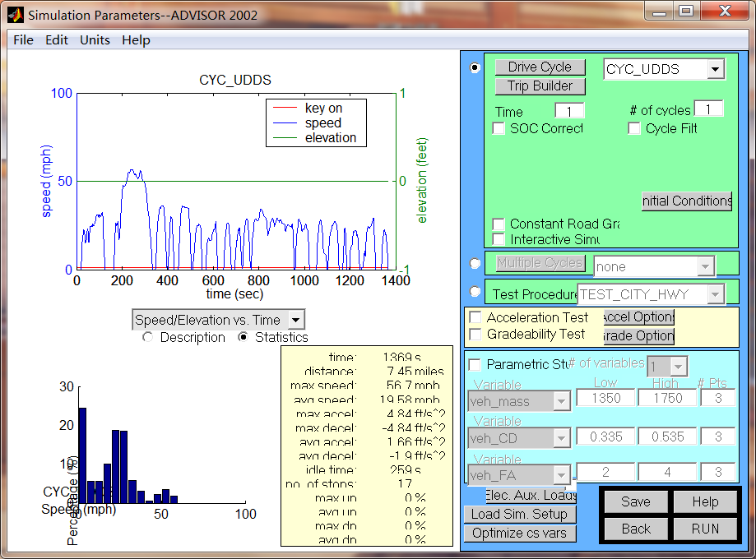Select the Description radio button
756x559 pixels.
click(148, 337)
